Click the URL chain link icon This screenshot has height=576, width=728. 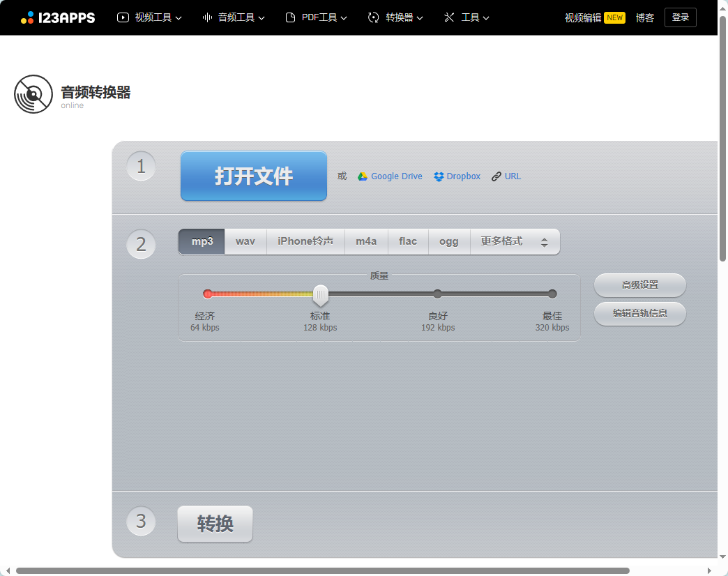496,176
